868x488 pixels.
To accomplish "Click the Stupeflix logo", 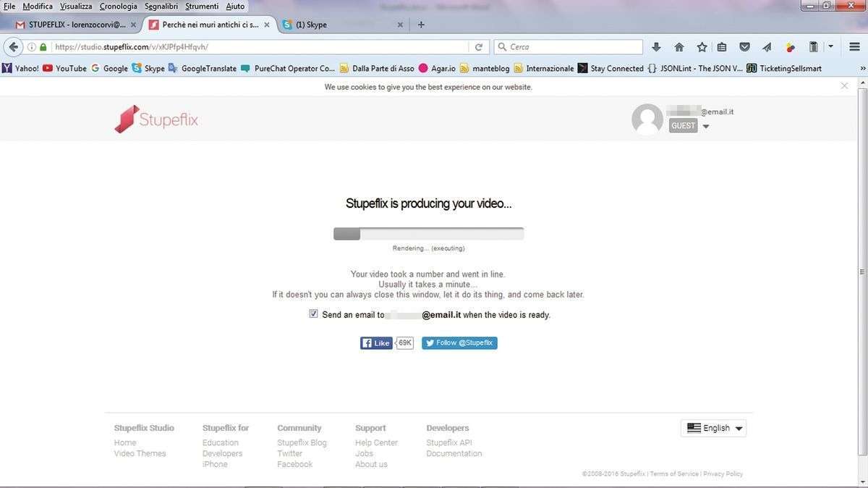I will pos(156,119).
